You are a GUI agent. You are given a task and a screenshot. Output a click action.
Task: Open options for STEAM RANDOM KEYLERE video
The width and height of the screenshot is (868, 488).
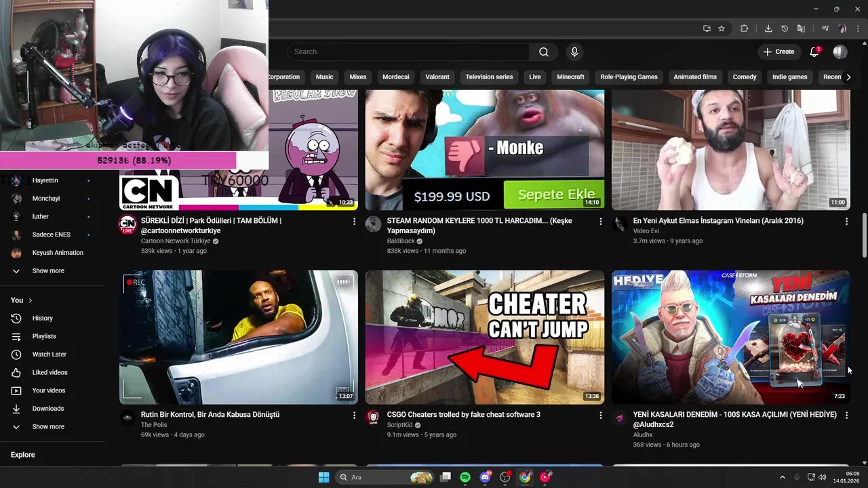pos(600,222)
